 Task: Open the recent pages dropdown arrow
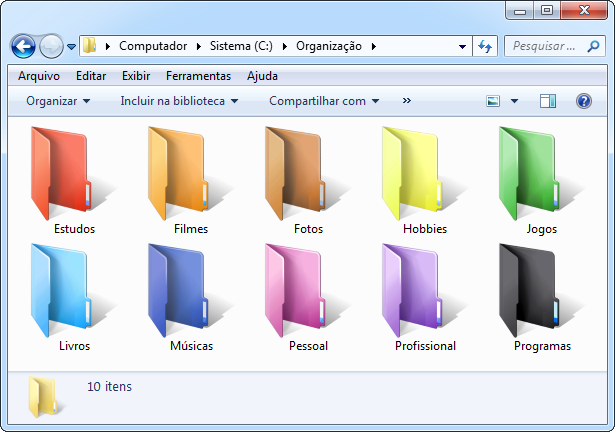tap(71, 47)
